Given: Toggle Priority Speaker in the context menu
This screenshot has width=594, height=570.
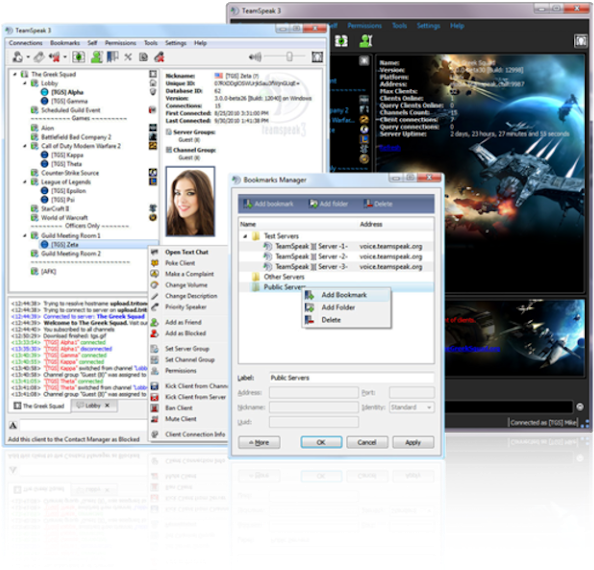Looking at the screenshot, I should click(186, 307).
